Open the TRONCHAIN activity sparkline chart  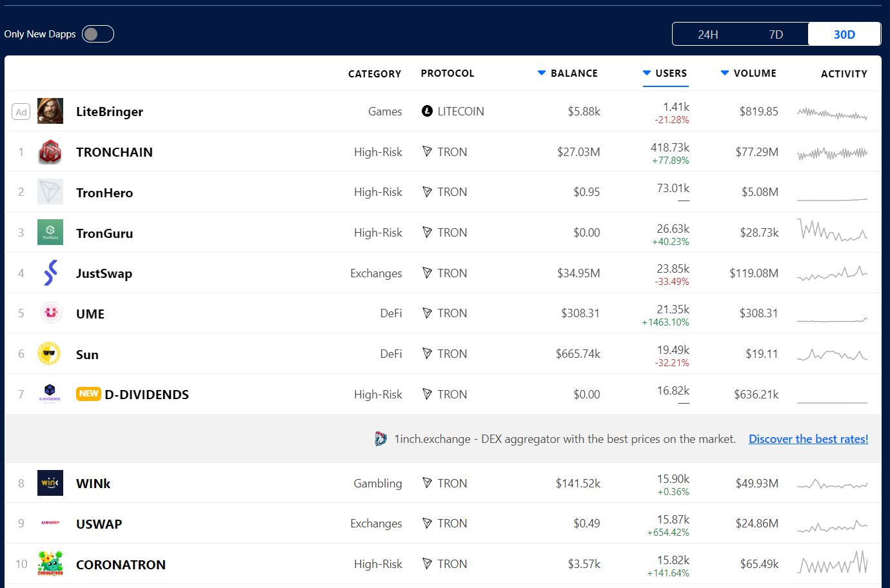(833, 153)
